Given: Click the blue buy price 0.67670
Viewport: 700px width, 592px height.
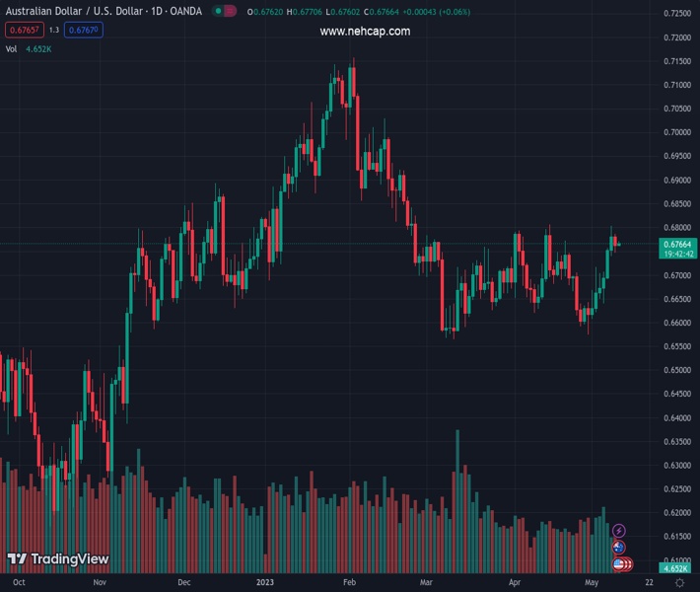Looking at the screenshot, I should [84, 30].
